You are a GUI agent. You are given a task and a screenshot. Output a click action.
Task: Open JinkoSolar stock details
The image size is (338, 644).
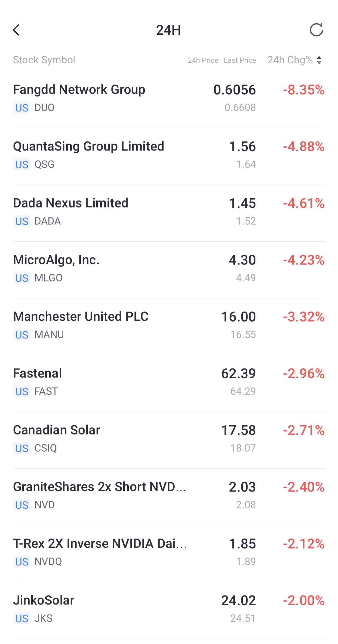point(44,600)
